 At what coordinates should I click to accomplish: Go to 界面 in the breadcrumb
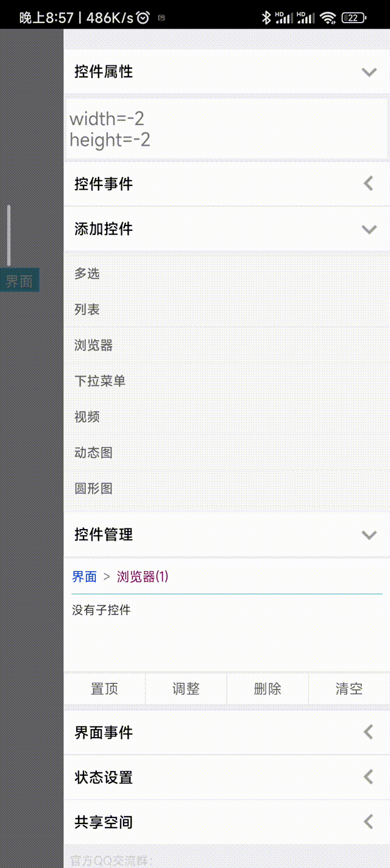click(x=85, y=577)
